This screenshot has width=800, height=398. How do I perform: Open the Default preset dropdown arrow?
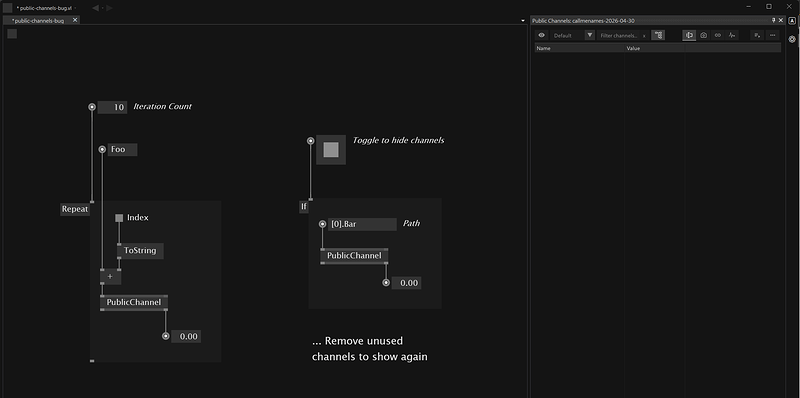590,35
